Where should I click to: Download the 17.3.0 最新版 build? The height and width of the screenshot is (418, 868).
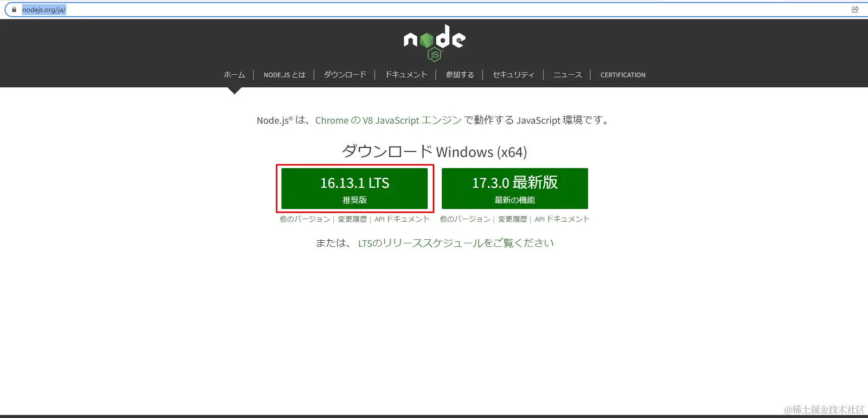[x=515, y=188]
